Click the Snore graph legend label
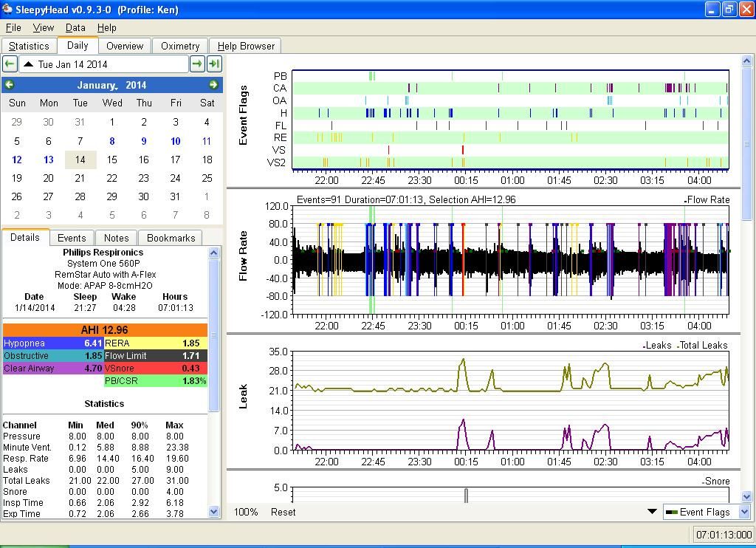 point(717,482)
